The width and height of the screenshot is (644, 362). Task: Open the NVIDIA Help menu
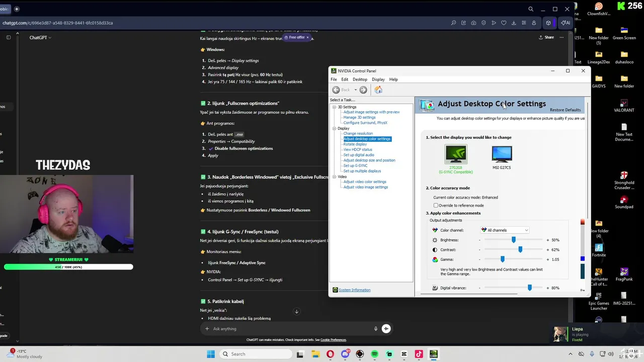(x=393, y=79)
